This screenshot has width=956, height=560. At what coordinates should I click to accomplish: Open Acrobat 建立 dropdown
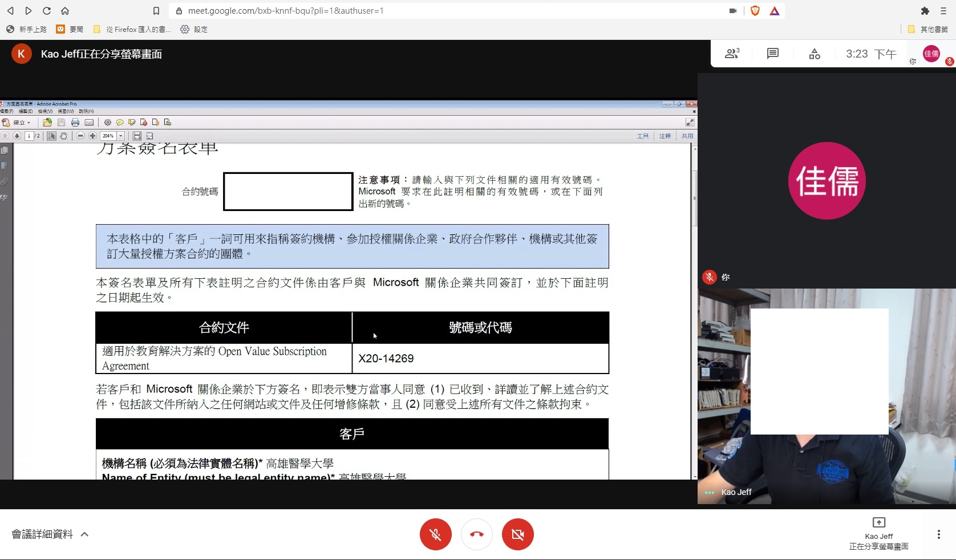click(16, 122)
